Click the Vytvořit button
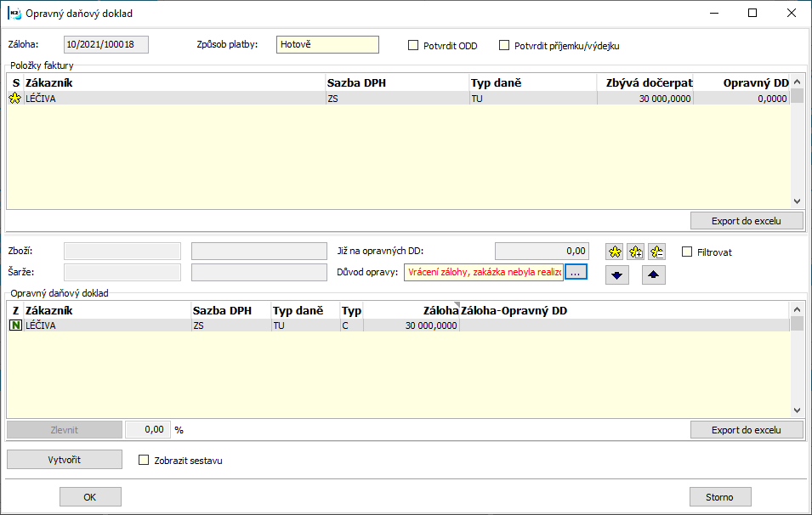Screen dimensions: 812x515 point(65,460)
